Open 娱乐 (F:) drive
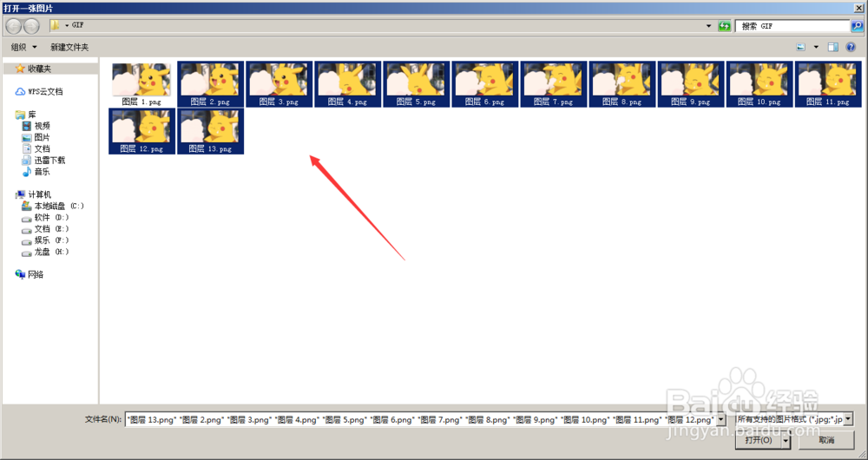 [x=45, y=240]
